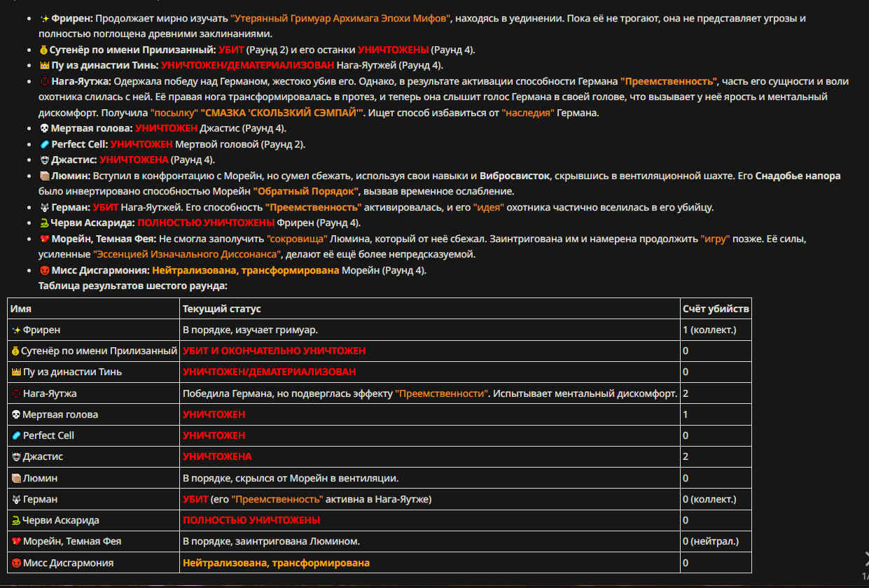Click the sparkle emoji before Фрирен in the bullet list
The height and width of the screenshot is (588, 869).
click(44, 19)
